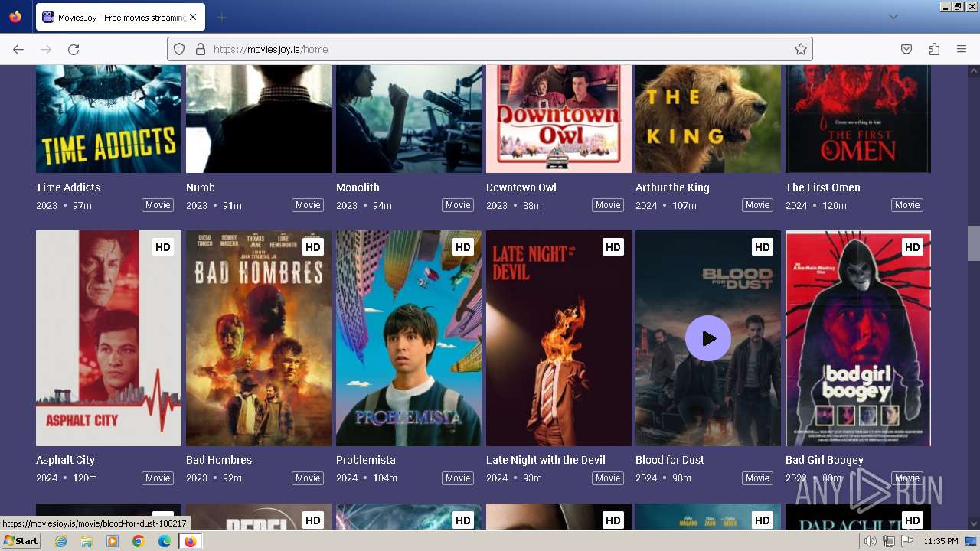The image size is (980, 551).
Task: Open the Firefox application menu
Action: point(962,49)
